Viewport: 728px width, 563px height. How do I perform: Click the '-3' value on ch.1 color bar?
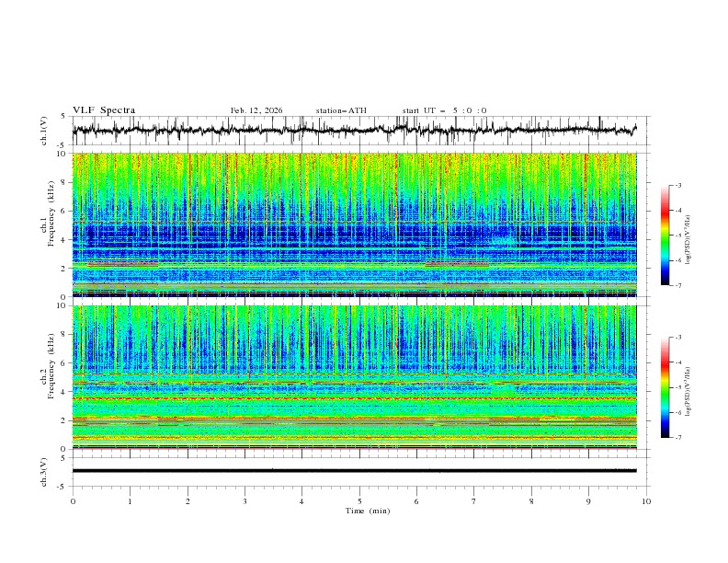coord(677,185)
